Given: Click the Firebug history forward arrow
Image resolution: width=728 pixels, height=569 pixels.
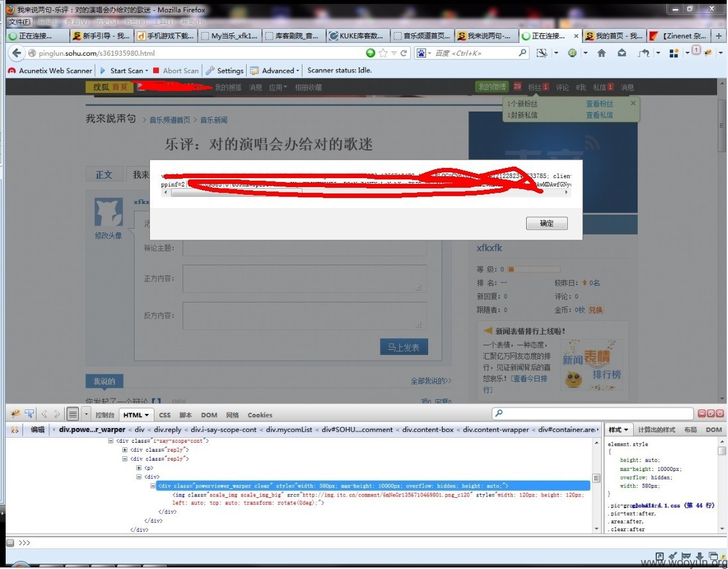Looking at the screenshot, I should point(57,414).
